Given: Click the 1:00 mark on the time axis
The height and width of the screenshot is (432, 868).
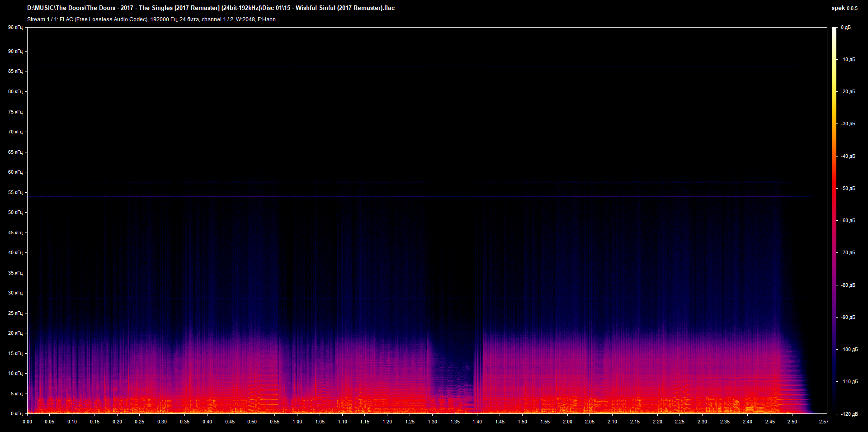Looking at the screenshot, I should (297, 422).
